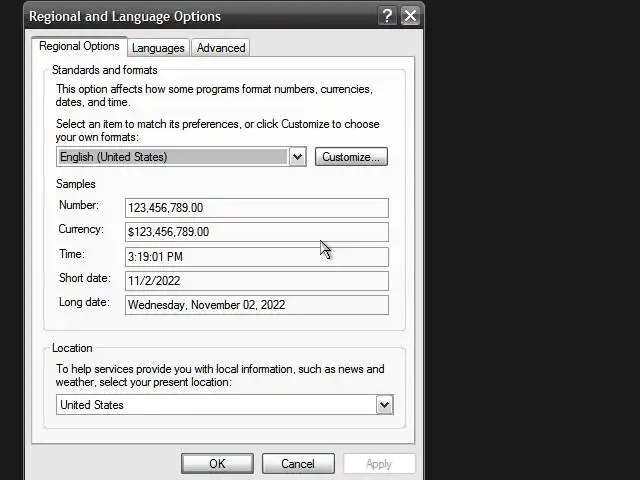
Task: Click the Time sample field 3:19:01 PM
Action: (x=257, y=257)
